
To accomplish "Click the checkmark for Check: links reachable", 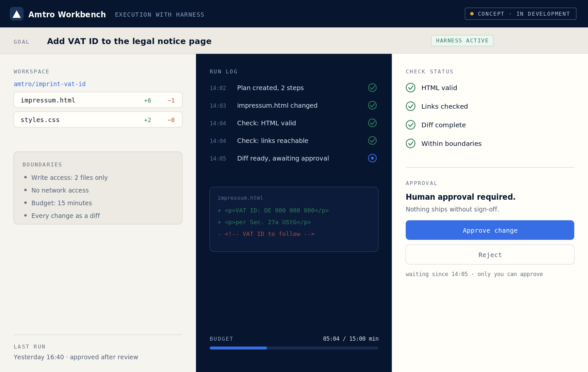I will (372, 141).
